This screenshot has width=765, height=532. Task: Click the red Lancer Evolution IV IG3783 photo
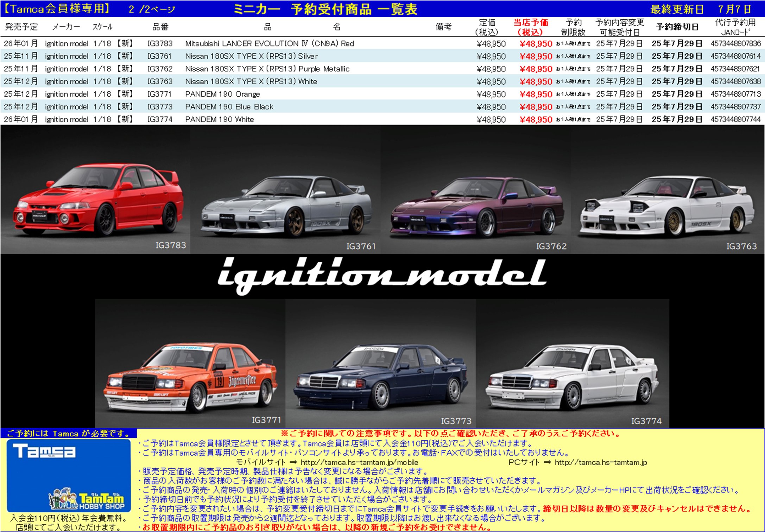(x=95, y=189)
